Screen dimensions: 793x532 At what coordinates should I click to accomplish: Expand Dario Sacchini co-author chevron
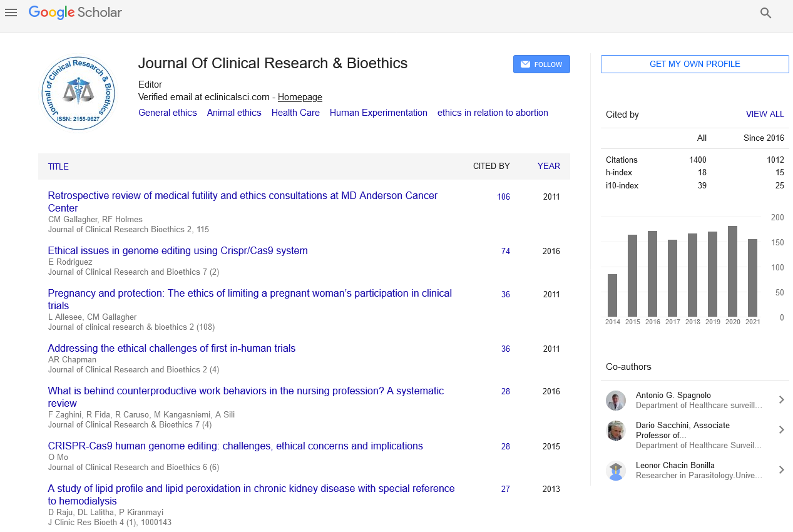[781, 430]
